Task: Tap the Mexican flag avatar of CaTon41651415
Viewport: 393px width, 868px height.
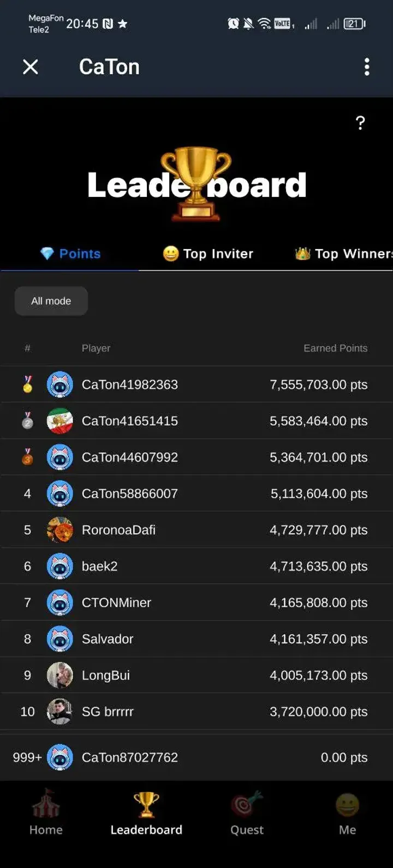Action: (60, 421)
